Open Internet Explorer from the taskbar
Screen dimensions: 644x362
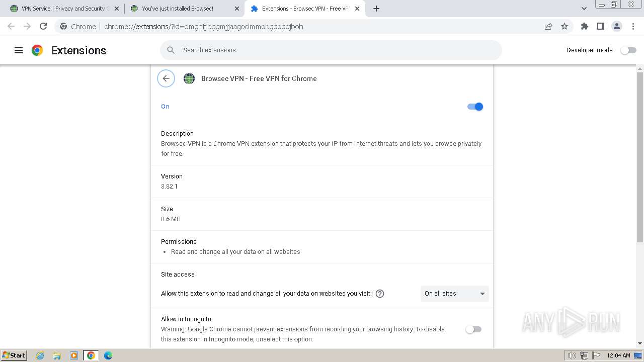click(40, 355)
